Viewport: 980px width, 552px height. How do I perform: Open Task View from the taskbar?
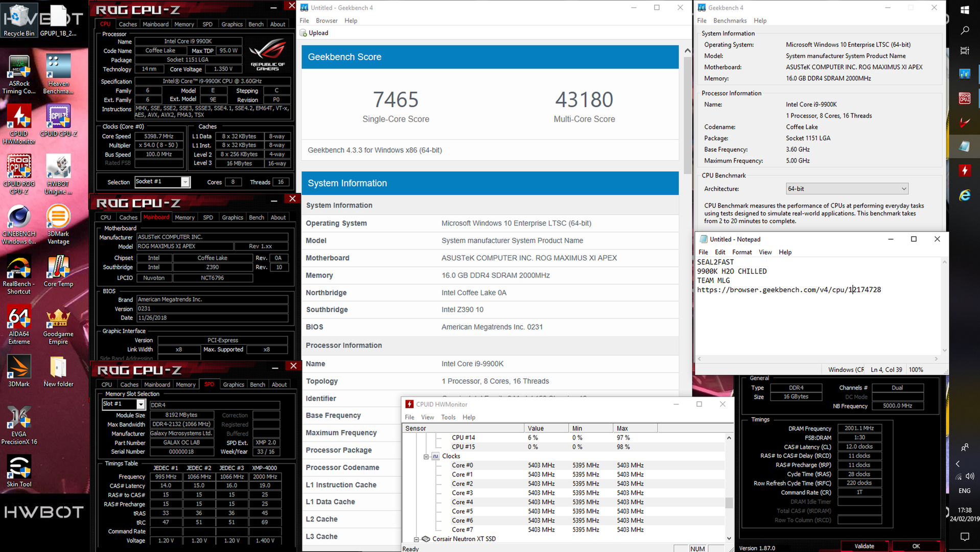[x=965, y=51]
